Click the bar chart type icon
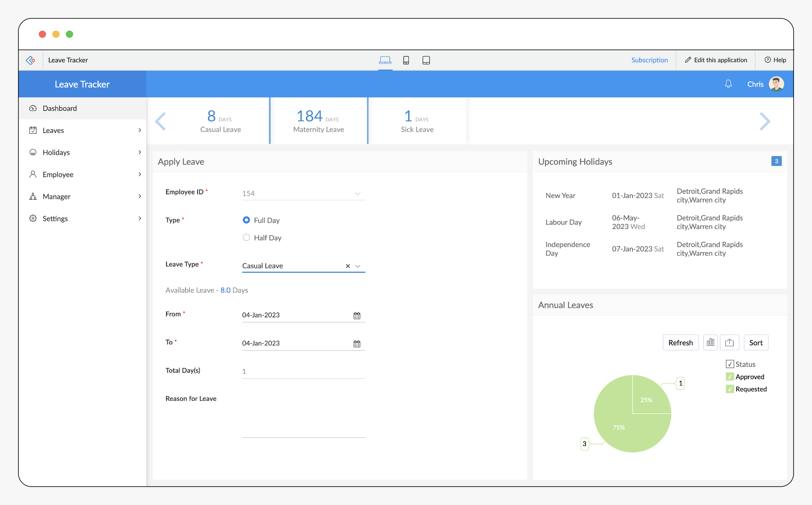The image size is (812, 505). coord(710,343)
